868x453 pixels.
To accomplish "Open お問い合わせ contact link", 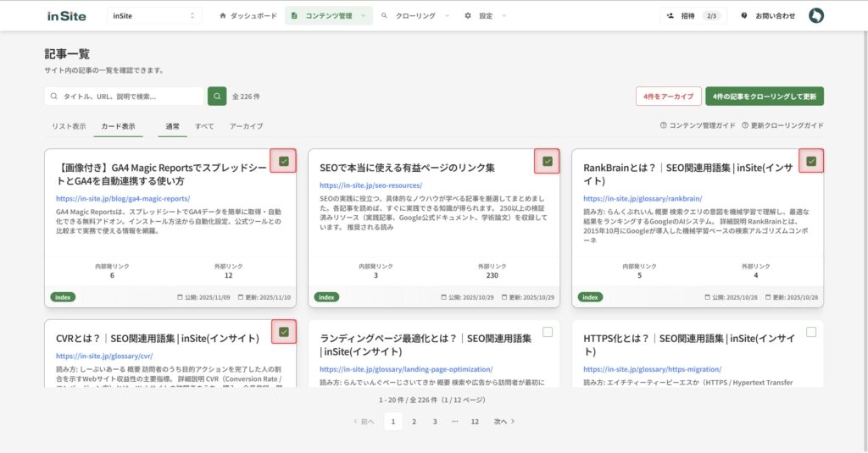I will (x=768, y=16).
